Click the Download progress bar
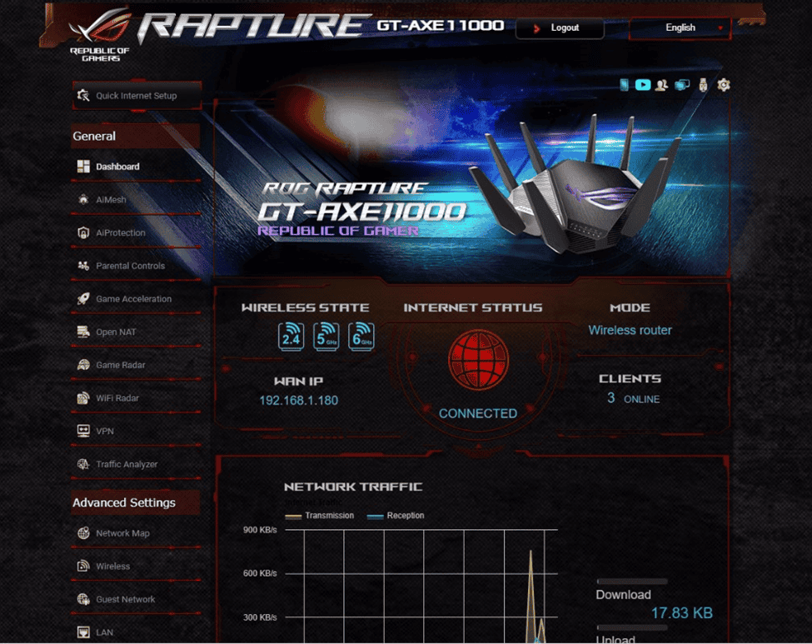Image resolution: width=812 pixels, height=644 pixels. click(x=632, y=582)
